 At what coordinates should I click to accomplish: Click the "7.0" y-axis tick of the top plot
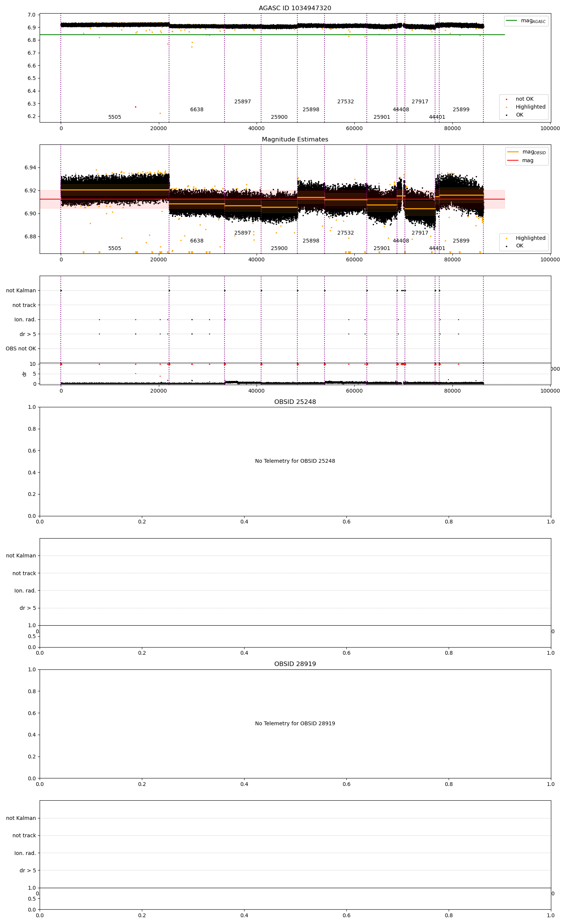point(31,15)
